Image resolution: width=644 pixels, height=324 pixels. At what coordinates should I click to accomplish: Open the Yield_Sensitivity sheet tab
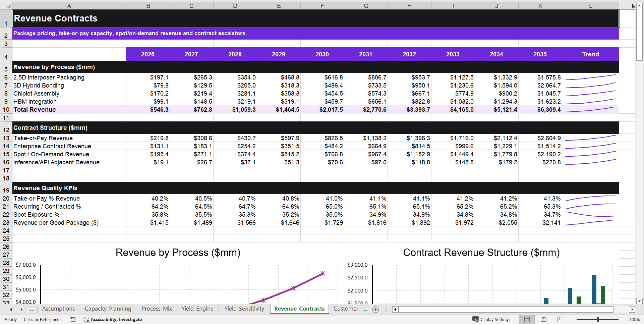[244, 309]
